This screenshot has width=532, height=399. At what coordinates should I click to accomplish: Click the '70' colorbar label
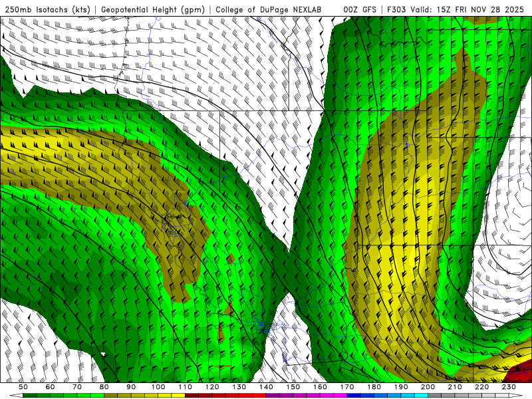point(77,387)
